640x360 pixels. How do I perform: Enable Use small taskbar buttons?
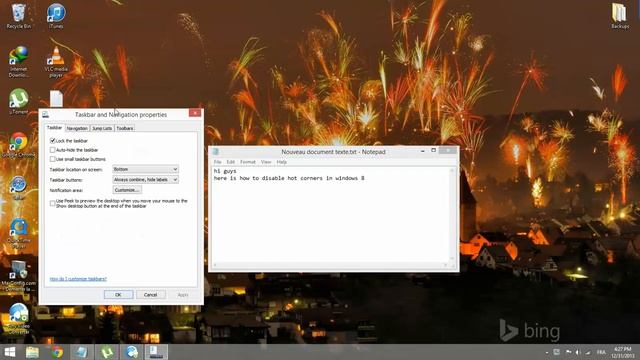pyautogui.click(x=53, y=159)
